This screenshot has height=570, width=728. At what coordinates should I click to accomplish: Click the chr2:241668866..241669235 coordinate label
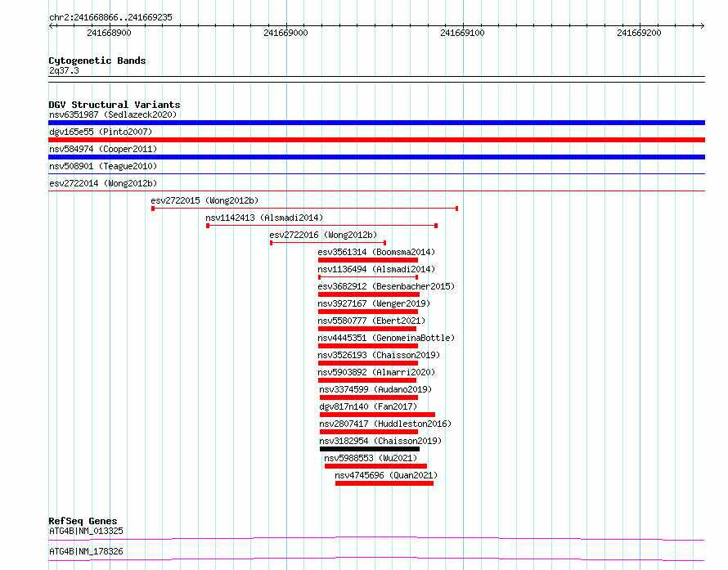111,17
